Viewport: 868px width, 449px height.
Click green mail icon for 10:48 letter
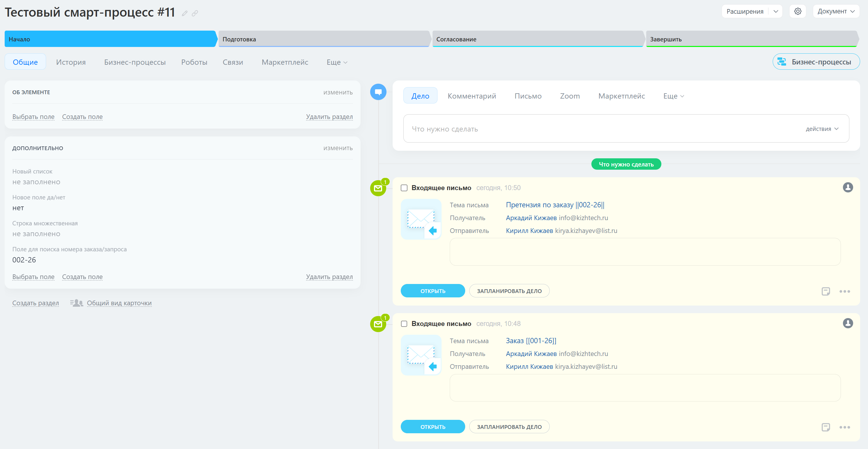point(378,324)
